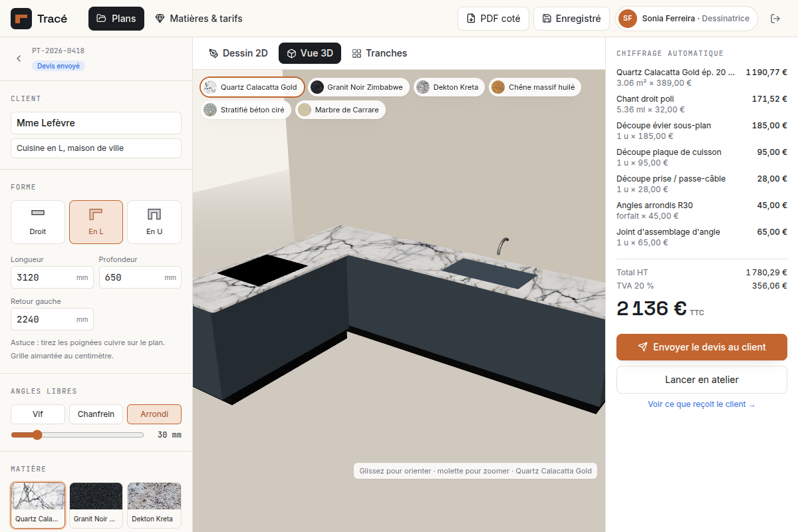Send the quote with Envoyer le devis au client

click(702, 347)
